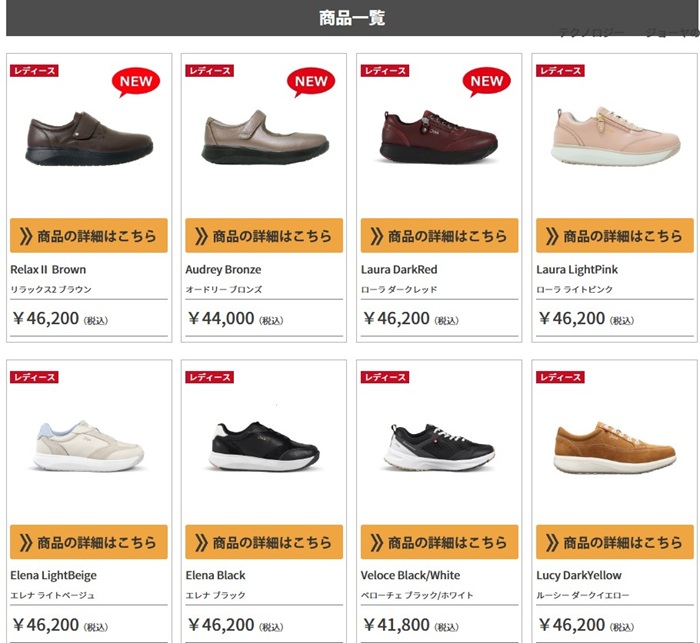Open details button for Relax II Brown
Viewport: 700px width, 643px height.
89,235
